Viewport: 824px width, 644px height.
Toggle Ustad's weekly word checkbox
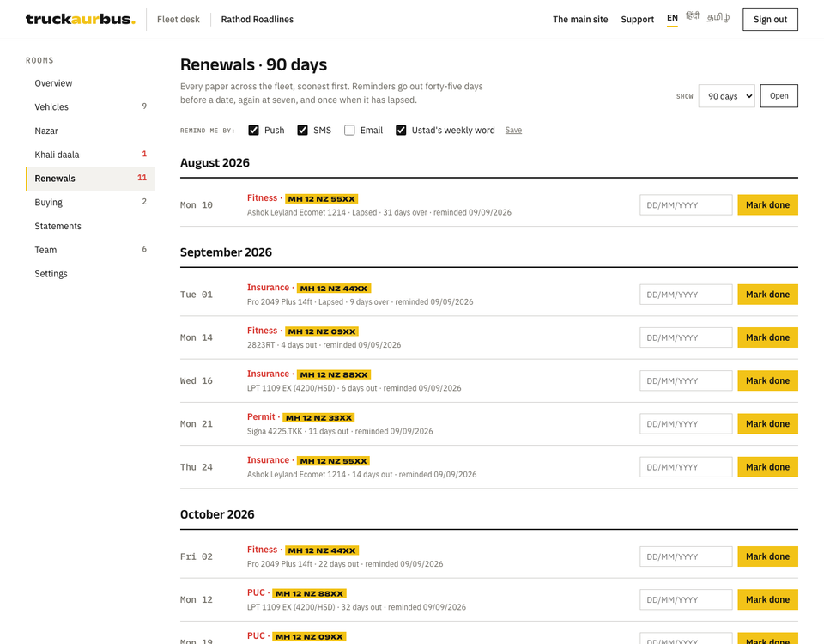click(401, 130)
